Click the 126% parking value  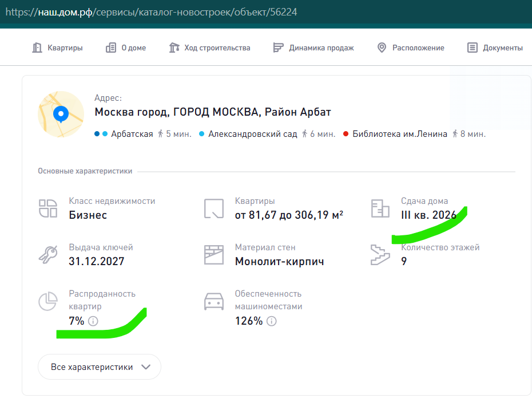[249, 321]
